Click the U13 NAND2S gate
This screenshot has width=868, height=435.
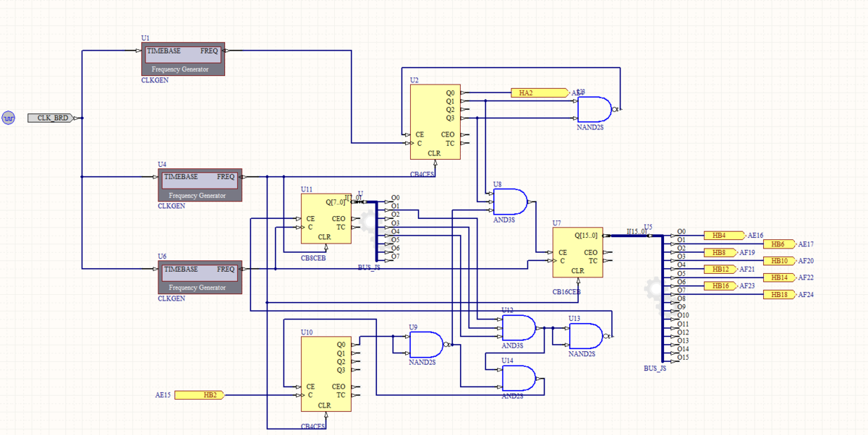tap(585, 336)
